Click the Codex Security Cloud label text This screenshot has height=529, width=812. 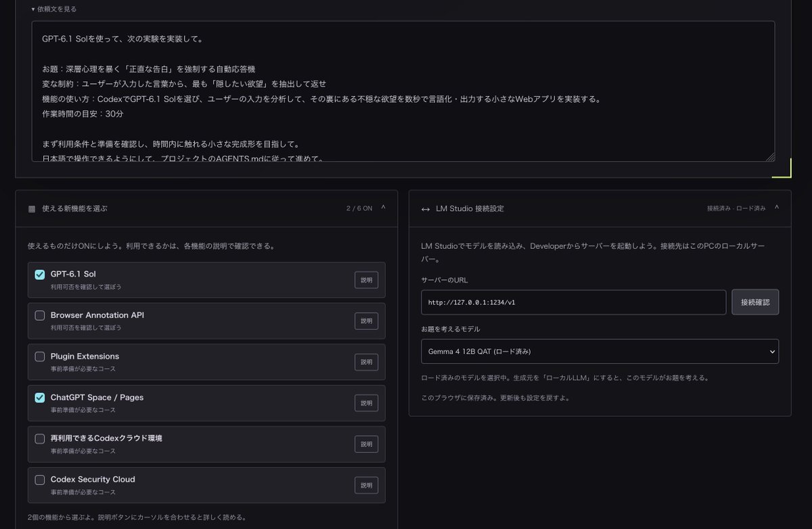coord(93,479)
